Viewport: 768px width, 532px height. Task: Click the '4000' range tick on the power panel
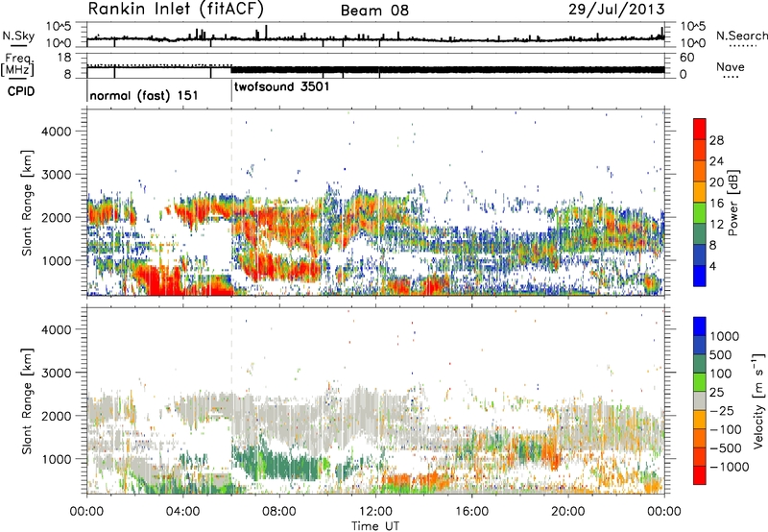57,132
